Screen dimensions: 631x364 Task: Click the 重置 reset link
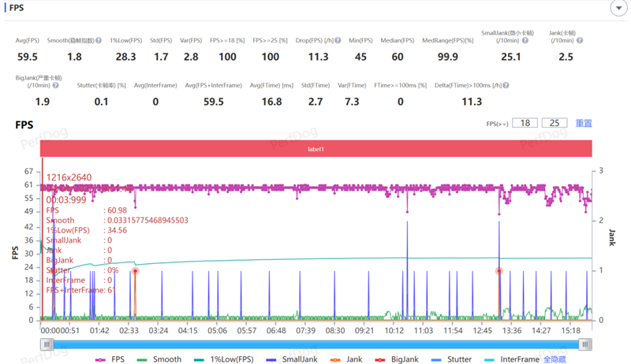coord(583,124)
